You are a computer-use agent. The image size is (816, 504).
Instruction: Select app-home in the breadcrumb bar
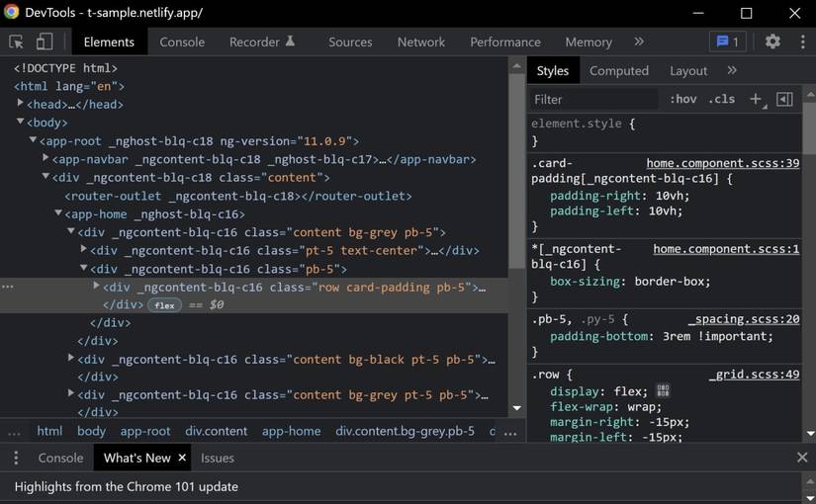(x=290, y=431)
